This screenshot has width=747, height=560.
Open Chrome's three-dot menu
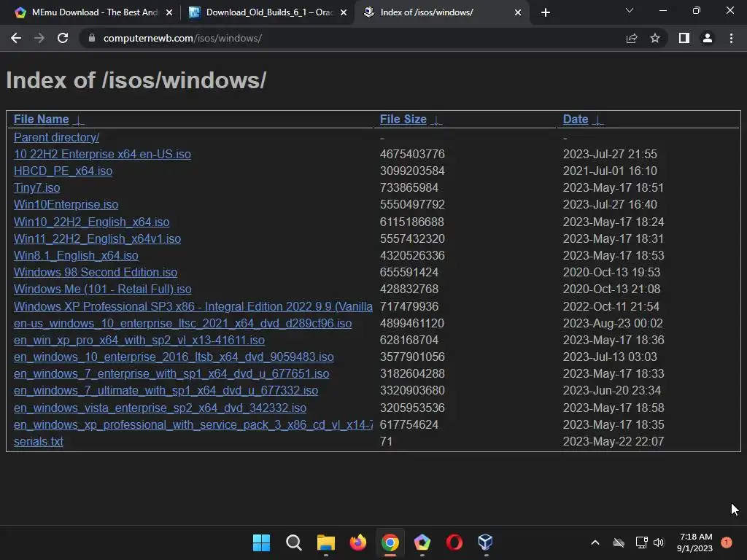pyautogui.click(x=731, y=38)
